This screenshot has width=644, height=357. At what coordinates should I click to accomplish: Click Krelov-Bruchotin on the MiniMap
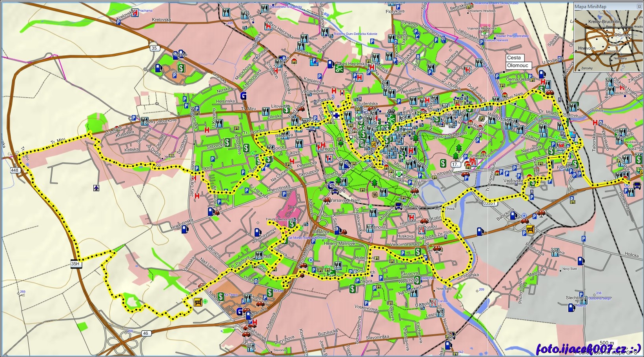click(604, 22)
